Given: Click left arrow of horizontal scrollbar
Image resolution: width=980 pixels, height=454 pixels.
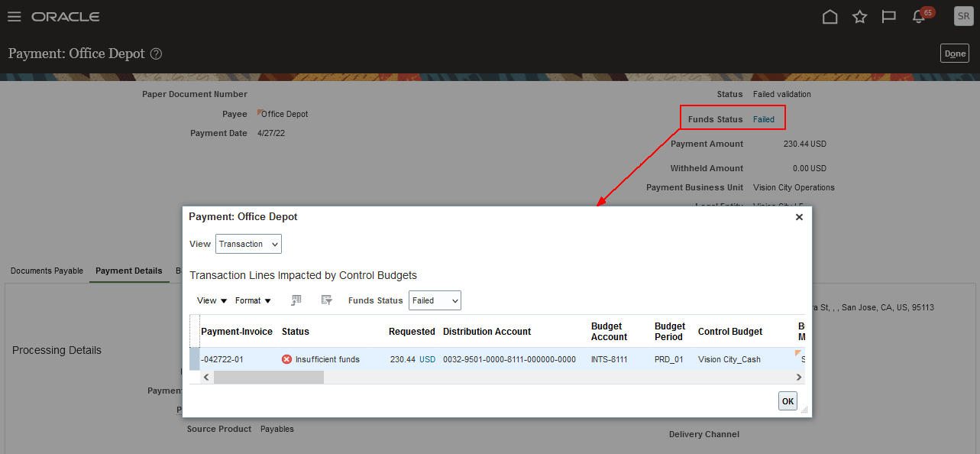Looking at the screenshot, I should point(205,378).
